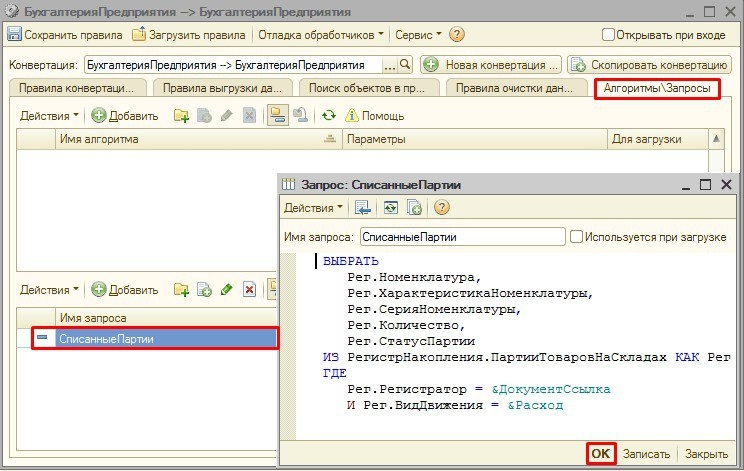Click the Имя запроса column header
Viewport: 744px width, 471px height.
pyautogui.click(x=166, y=318)
